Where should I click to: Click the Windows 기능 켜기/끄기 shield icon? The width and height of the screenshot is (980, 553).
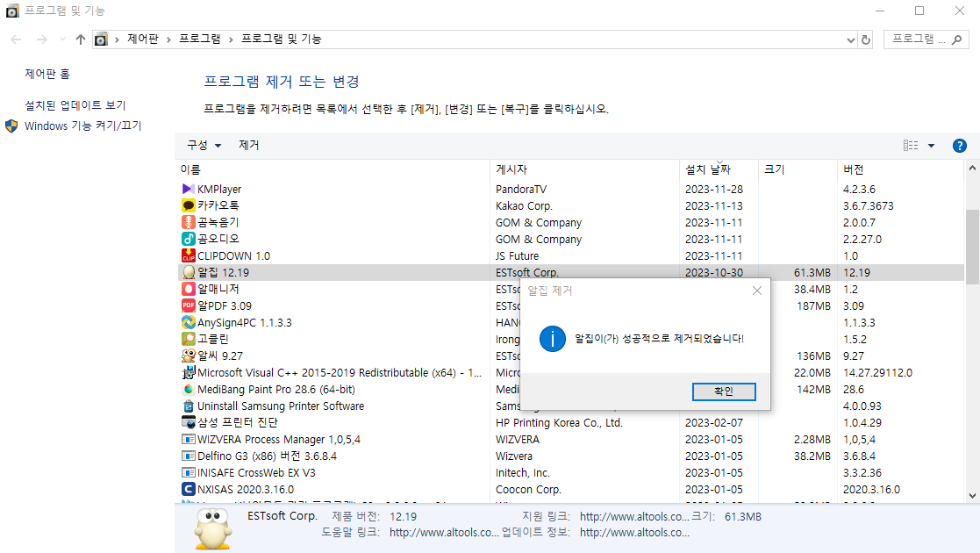pos(11,126)
